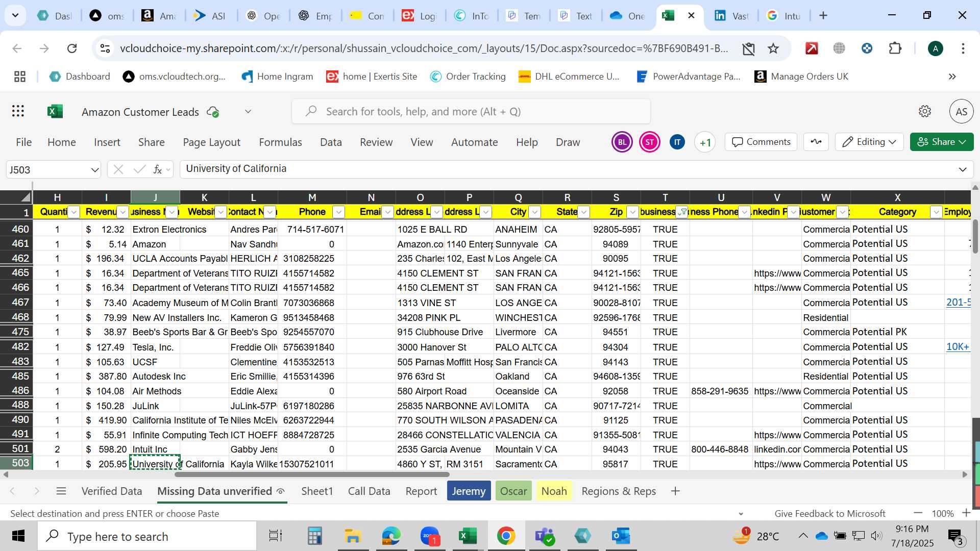Viewport: 980px width, 551px height.
Task: Click the ST collaborator presence avatar
Action: tap(650, 142)
